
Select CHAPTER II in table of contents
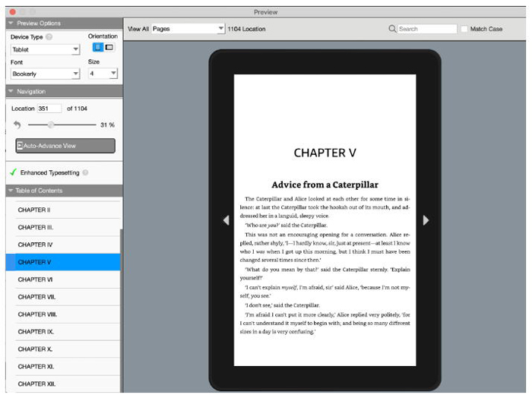click(x=63, y=210)
